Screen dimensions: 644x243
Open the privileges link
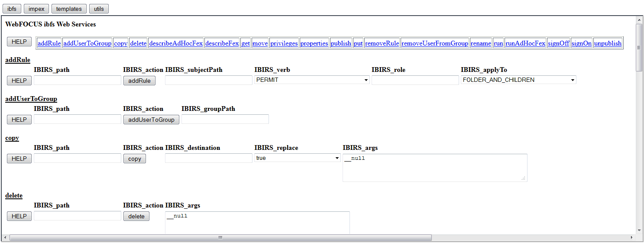(284, 43)
